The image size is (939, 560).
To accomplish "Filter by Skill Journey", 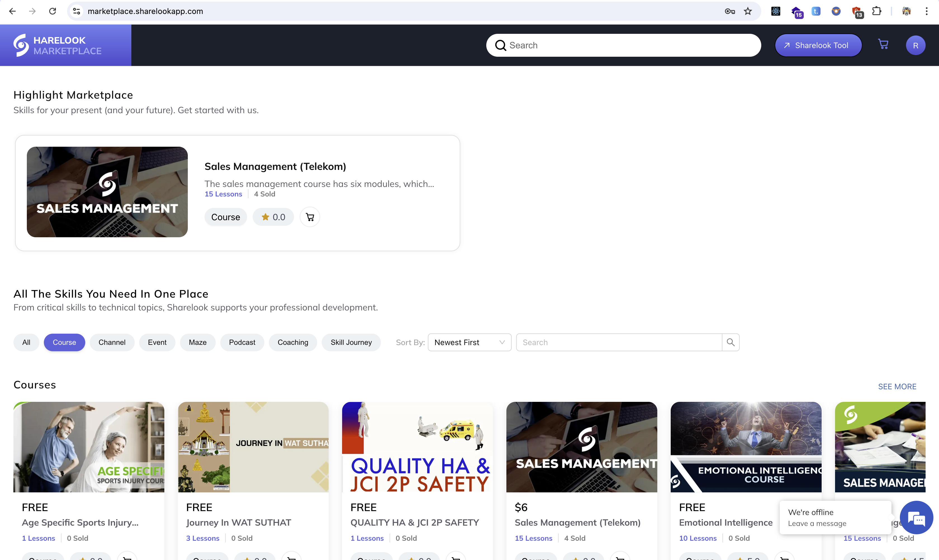I will tap(351, 342).
